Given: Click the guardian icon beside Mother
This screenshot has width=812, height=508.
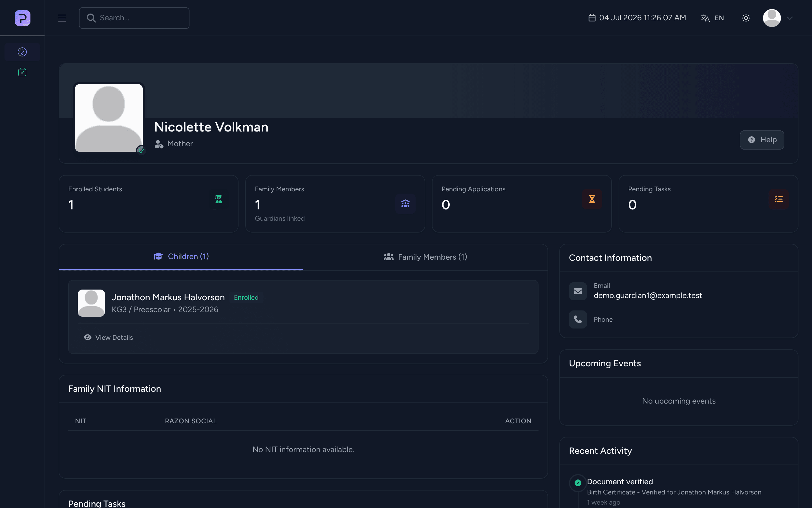Looking at the screenshot, I should click(x=159, y=144).
